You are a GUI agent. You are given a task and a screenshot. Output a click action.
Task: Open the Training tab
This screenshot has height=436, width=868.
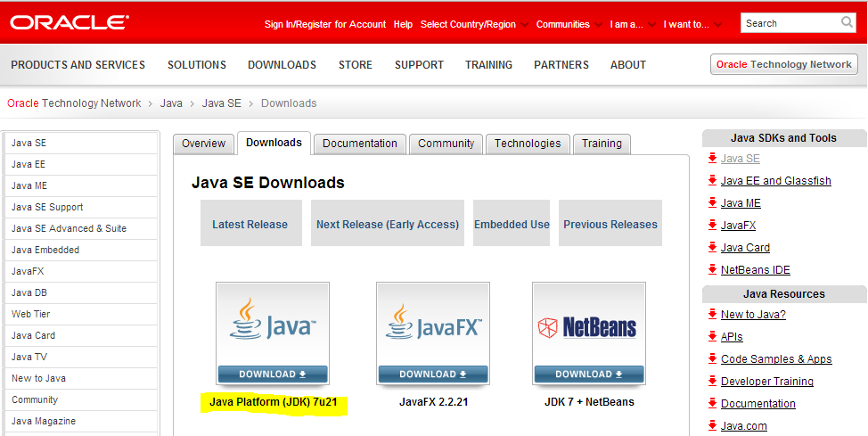click(x=602, y=144)
